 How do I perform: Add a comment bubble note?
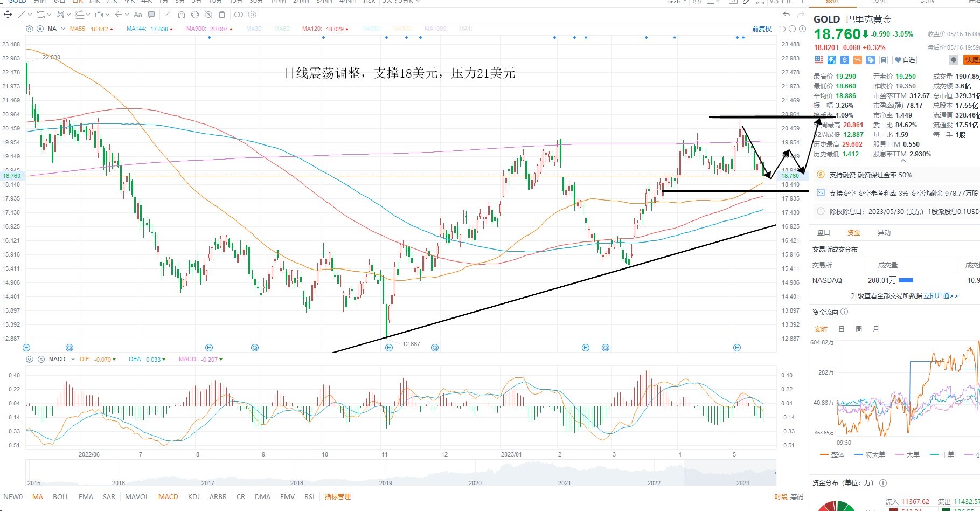click(151, 15)
